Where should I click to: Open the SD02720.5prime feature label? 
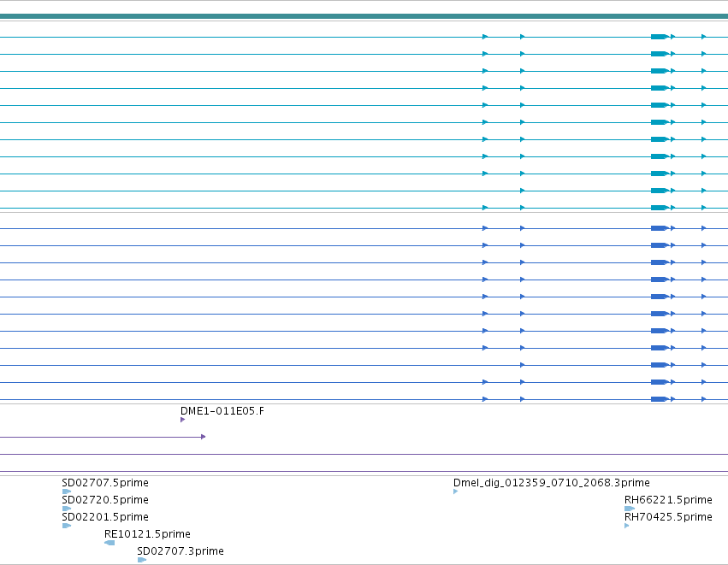[x=105, y=500]
